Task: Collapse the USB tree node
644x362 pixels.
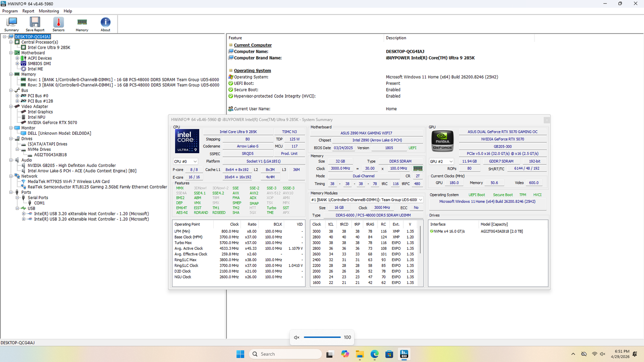Action: (17, 208)
